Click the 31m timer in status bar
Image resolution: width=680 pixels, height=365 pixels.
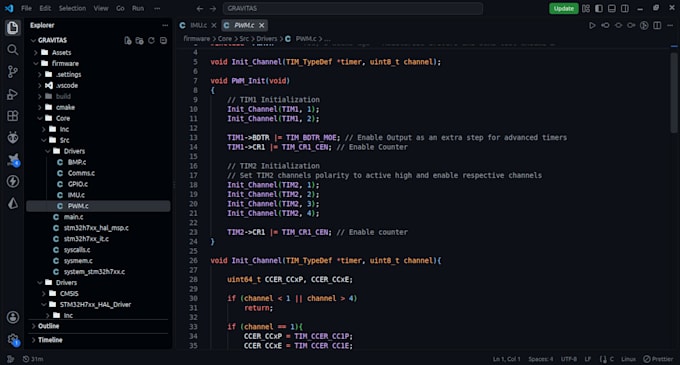(x=33, y=359)
